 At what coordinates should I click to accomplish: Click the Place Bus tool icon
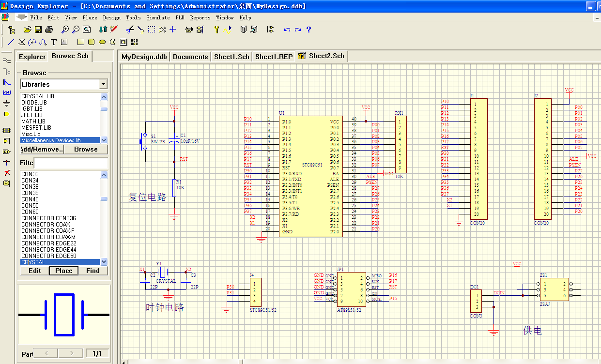pos(6,71)
